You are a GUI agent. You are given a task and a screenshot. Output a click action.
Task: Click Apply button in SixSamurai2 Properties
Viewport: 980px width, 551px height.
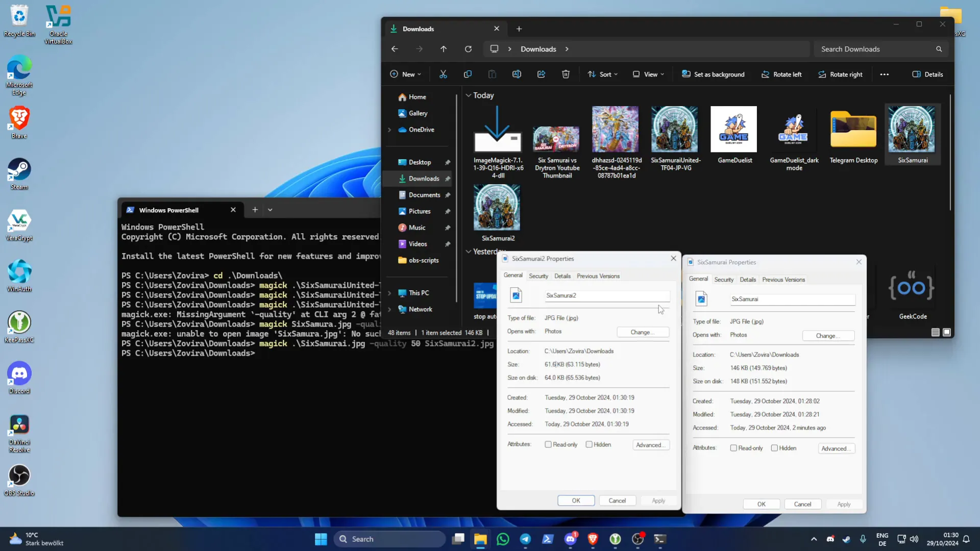point(659,500)
